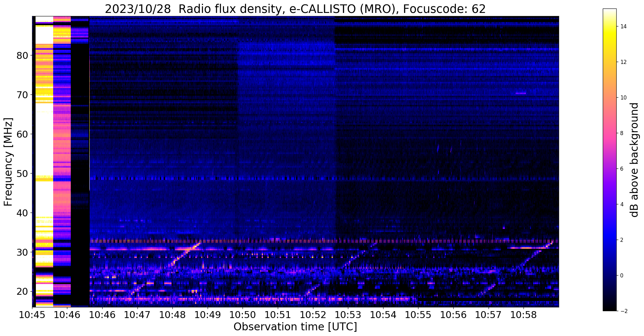Click the "dB above background" colorbar label

point(635,160)
